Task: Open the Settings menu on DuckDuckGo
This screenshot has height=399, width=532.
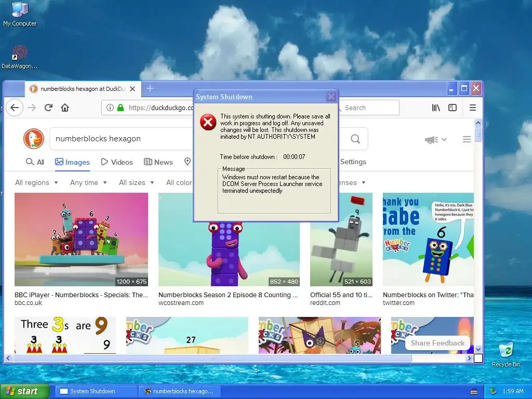Action: [353, 162]
